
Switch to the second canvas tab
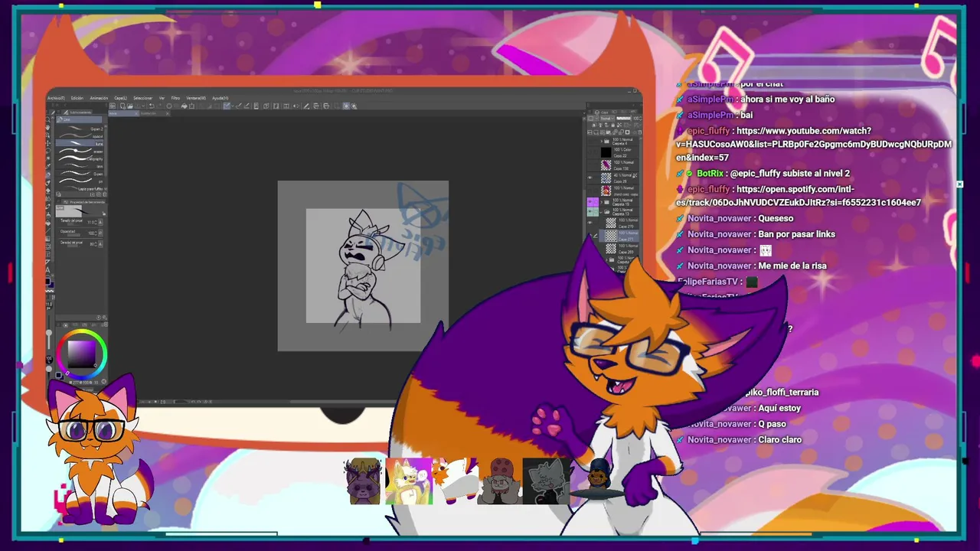pyautogui.click(x=155, y=113)
